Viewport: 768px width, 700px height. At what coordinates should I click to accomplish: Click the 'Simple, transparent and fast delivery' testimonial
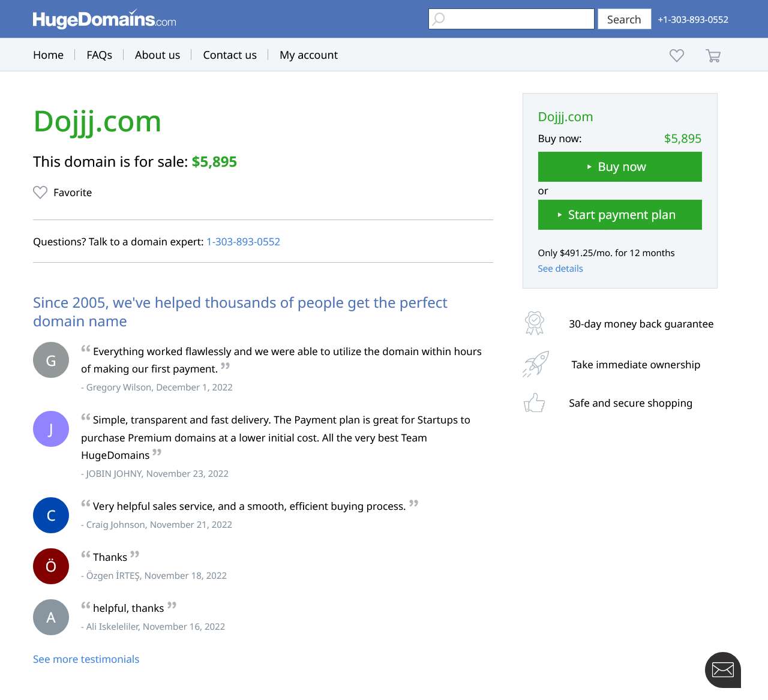pyautogui.click(x=276, y=438)
